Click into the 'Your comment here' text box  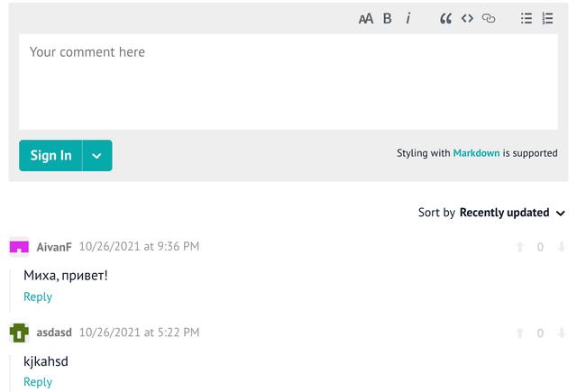click(288, 81)
